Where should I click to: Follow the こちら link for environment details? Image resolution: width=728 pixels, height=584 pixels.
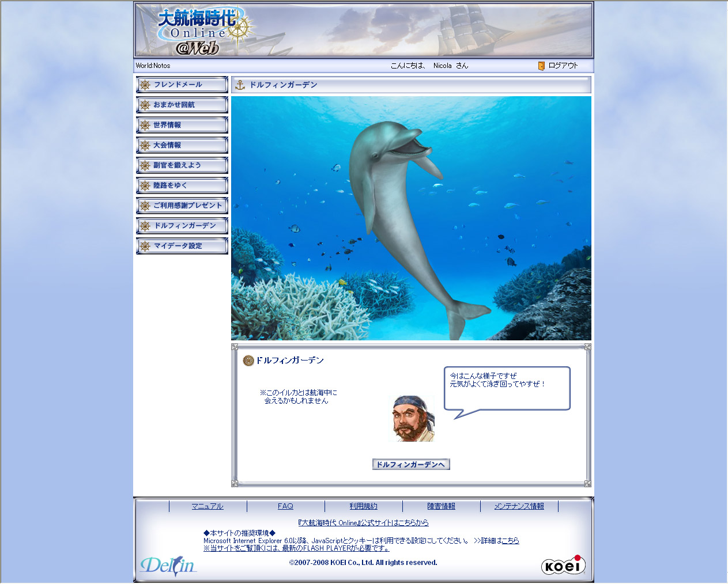click(510, 541)
